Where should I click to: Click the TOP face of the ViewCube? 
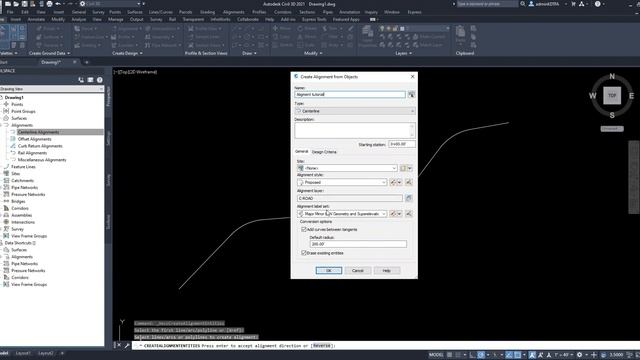coord(612,96)
